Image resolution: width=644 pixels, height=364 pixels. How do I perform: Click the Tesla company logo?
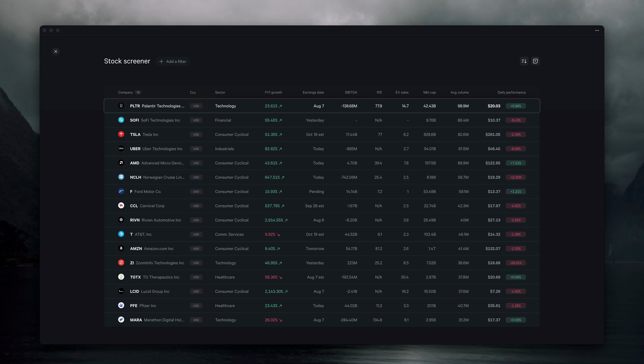click(x=121, y=134)
